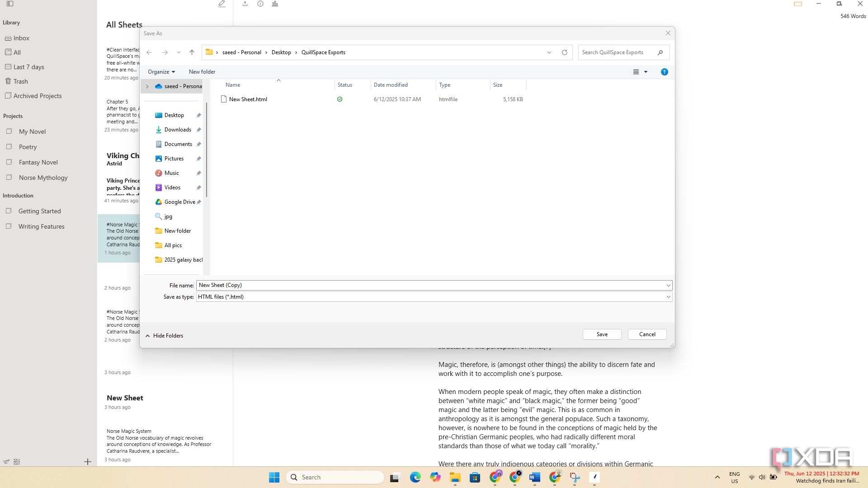Click the Save button
The height and width of the screenshot is (488, 868).
tap(602, 334)
